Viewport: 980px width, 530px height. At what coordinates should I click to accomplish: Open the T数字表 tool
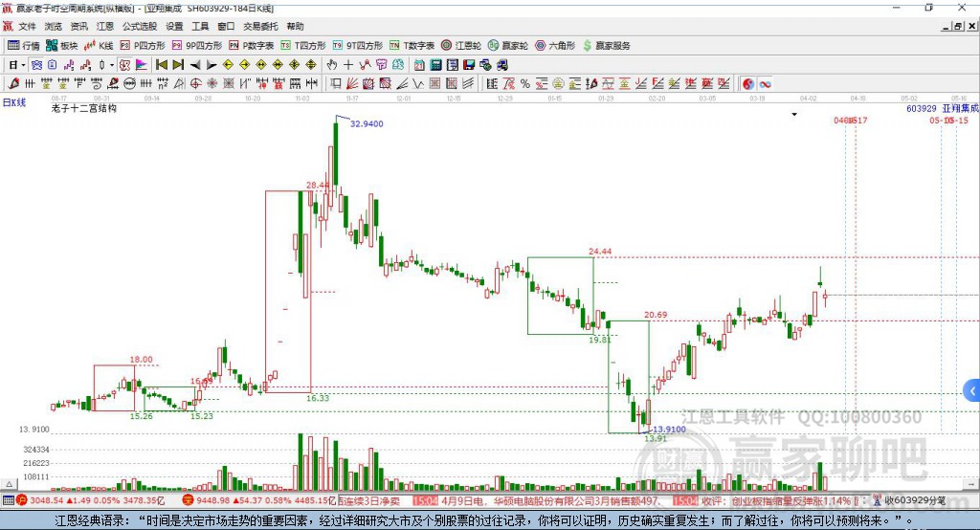(x=412, y=46)
